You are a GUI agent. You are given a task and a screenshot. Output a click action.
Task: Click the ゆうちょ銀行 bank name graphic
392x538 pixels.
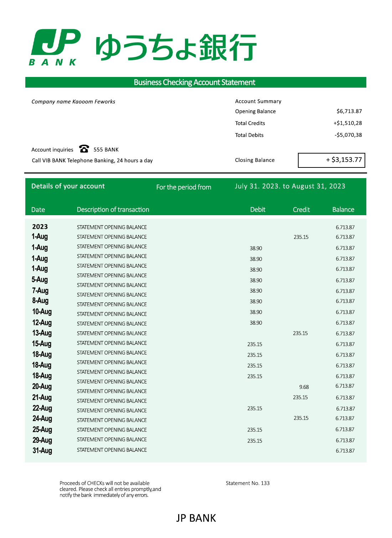[176, 46]
